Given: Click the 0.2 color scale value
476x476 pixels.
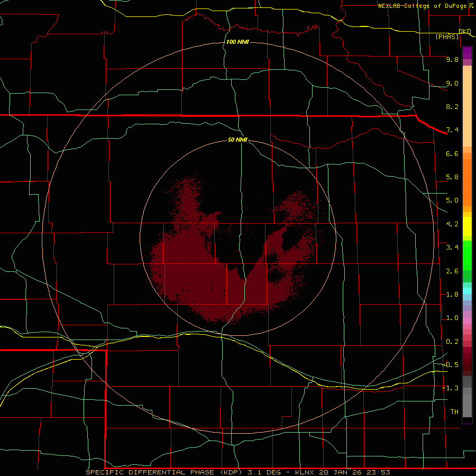Looking at the screenshot, I should (x=452, y=342).
